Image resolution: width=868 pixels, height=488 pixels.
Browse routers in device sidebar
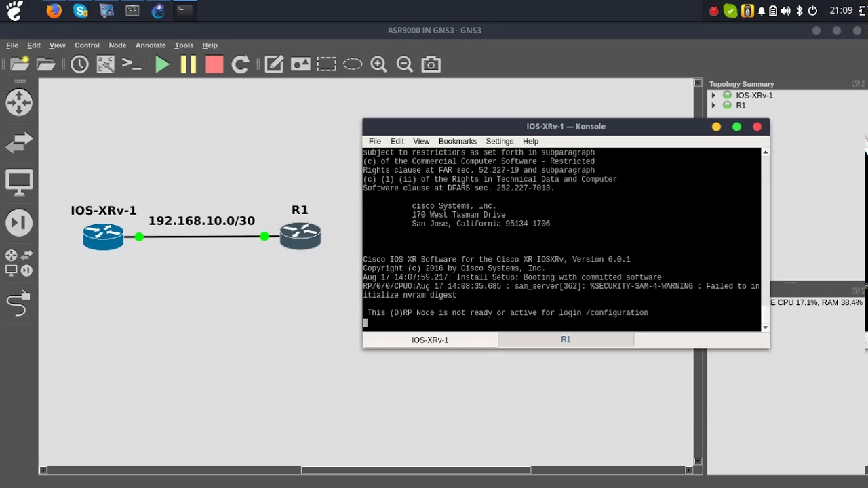pos(19,102)
